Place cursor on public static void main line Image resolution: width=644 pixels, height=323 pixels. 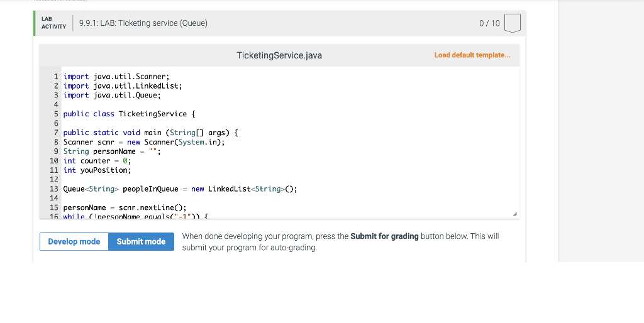point(151,133)
